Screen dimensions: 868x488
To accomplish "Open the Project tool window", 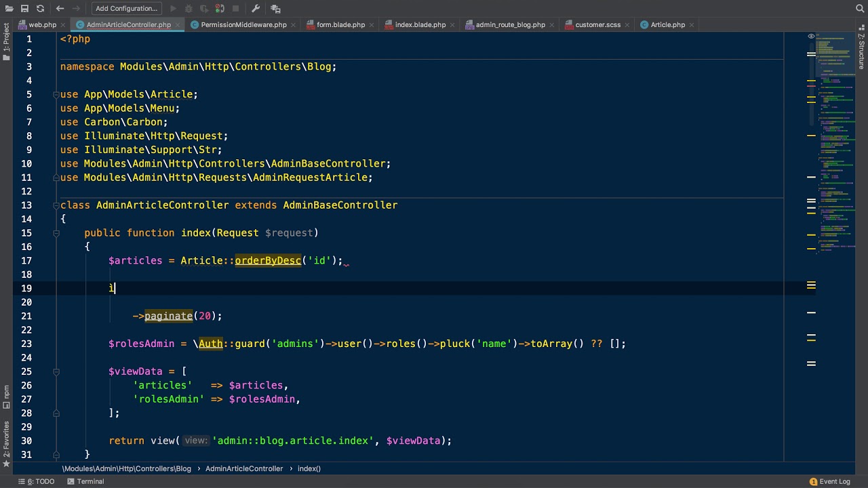I will pos(6,42).
